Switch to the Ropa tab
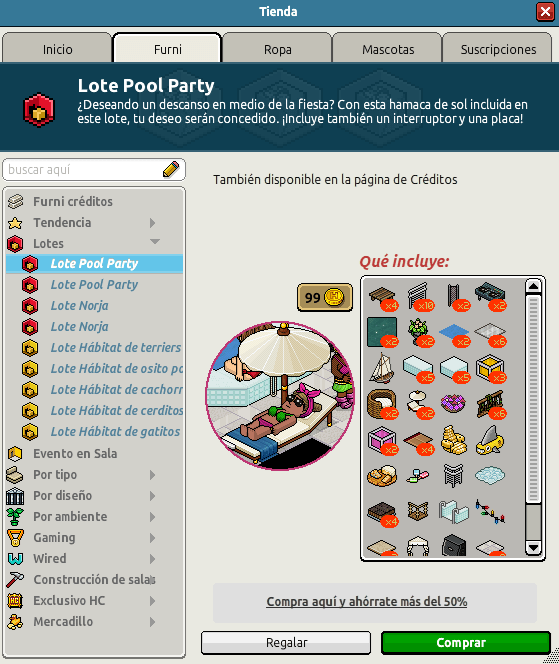Viewport: 559px width, 664px height. (277, 49)
